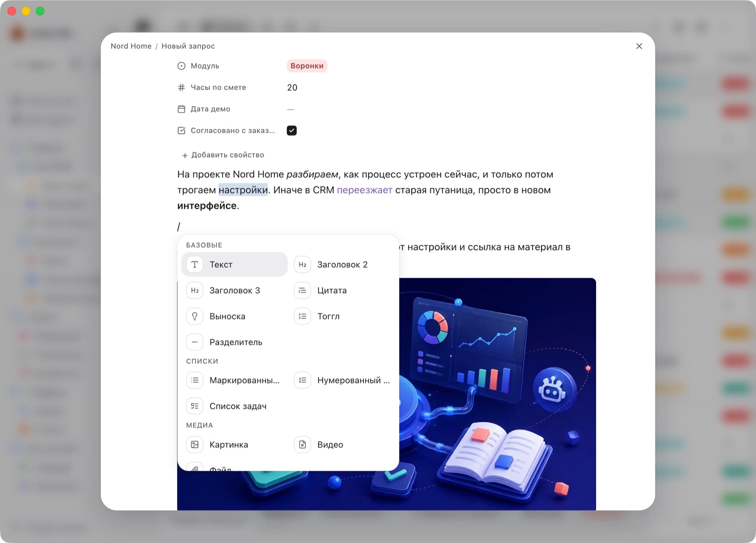Click the italic word разбираем

pyautogui.click(x=312, y=175)
